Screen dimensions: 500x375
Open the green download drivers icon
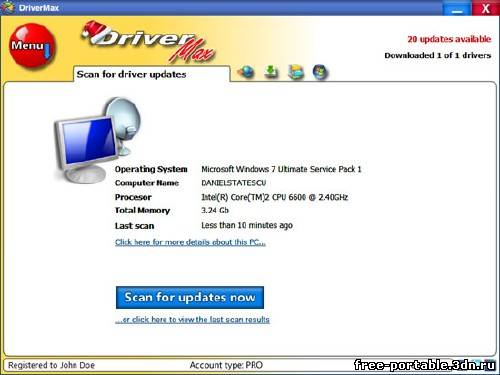(272, 72)
